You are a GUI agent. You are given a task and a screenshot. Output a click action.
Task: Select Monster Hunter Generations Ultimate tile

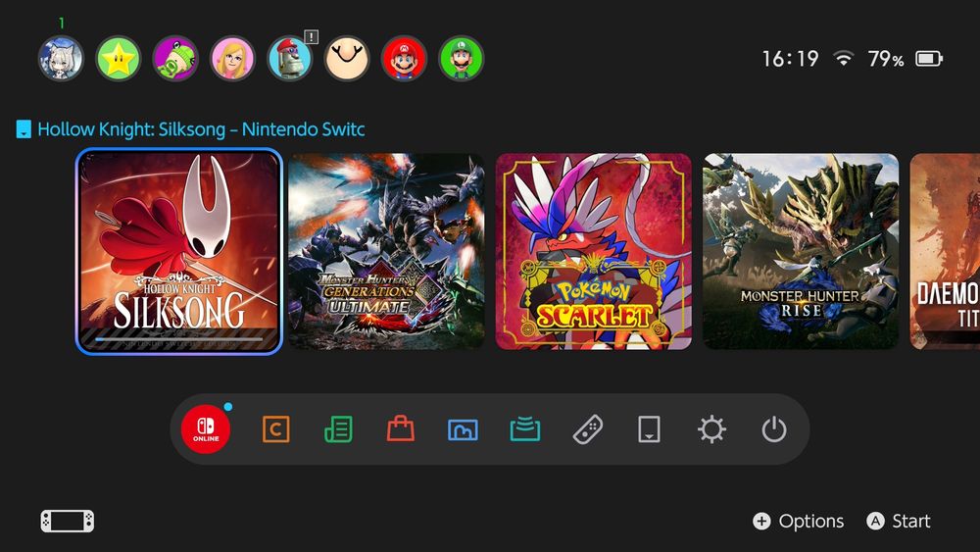386,251
